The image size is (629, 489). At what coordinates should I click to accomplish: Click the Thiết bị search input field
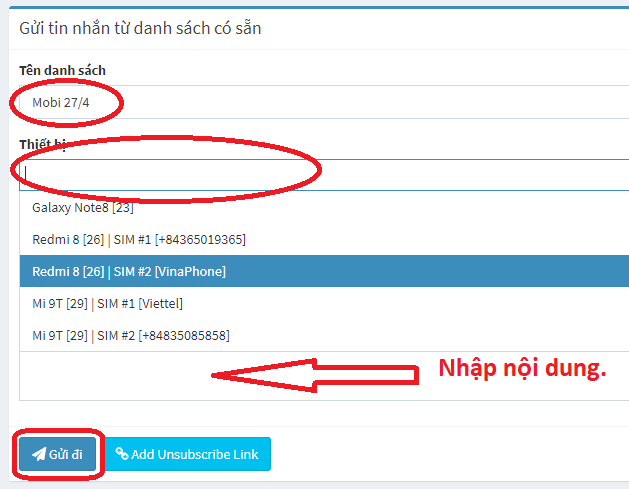click(x=324, y=174)
